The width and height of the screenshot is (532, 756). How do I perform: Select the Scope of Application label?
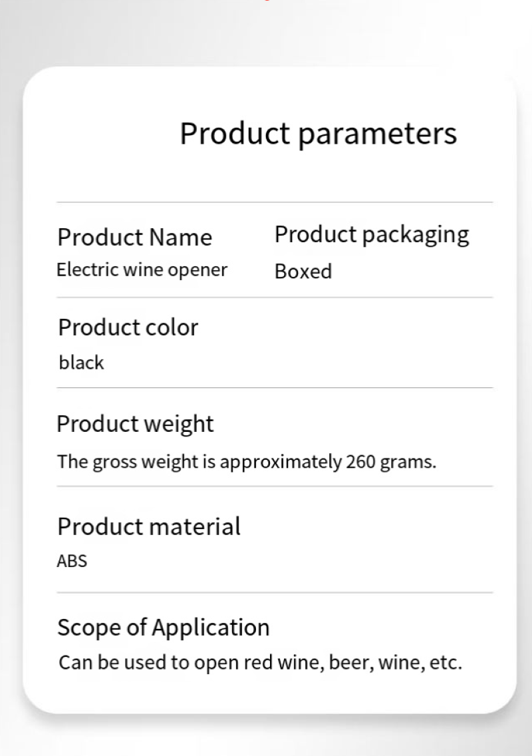point(163,627)
